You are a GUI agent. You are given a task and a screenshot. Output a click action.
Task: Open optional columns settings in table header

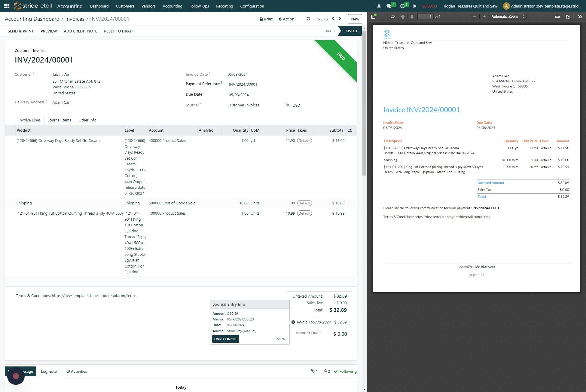pyautogui.click(x=350, y=130)
